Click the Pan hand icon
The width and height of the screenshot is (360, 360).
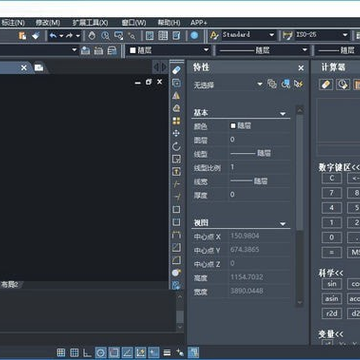[x=92, y=35]
